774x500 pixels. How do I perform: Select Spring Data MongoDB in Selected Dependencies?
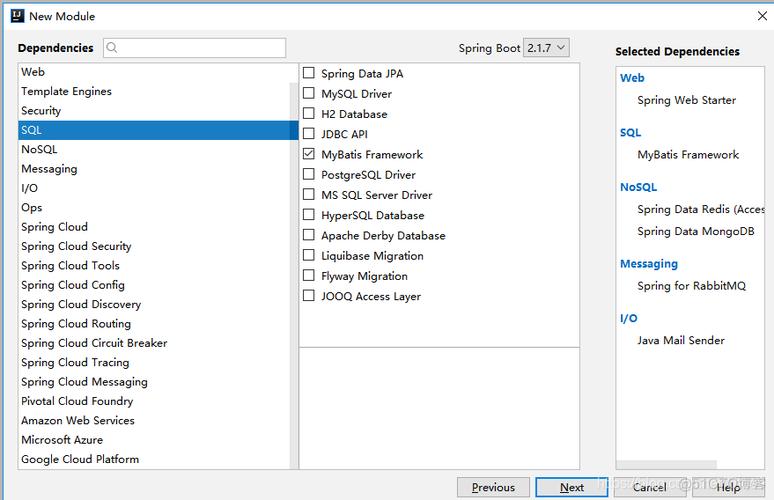point(696,231)
